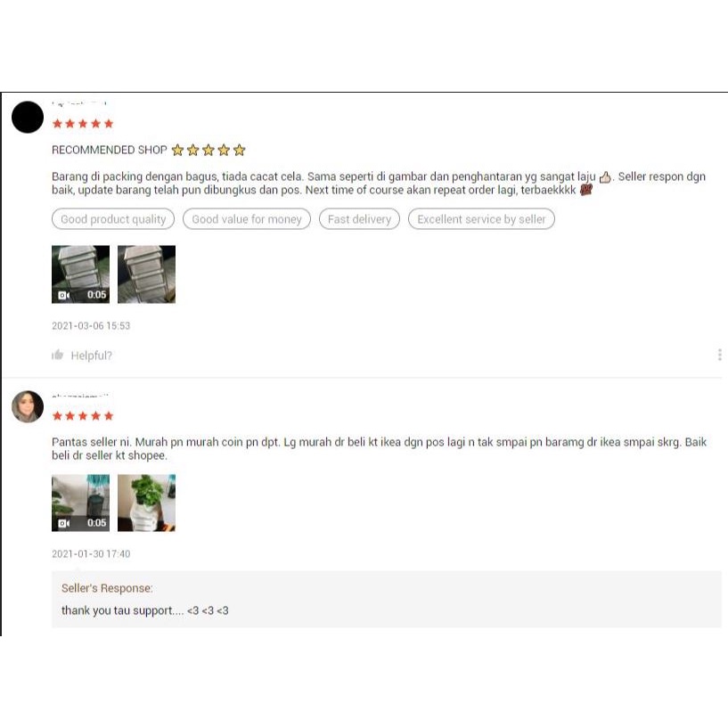Screen dimensions: 728x728
Task: Click the first reviewer's five-star rating
Action: pyautogui.click(x=83, y=124)
